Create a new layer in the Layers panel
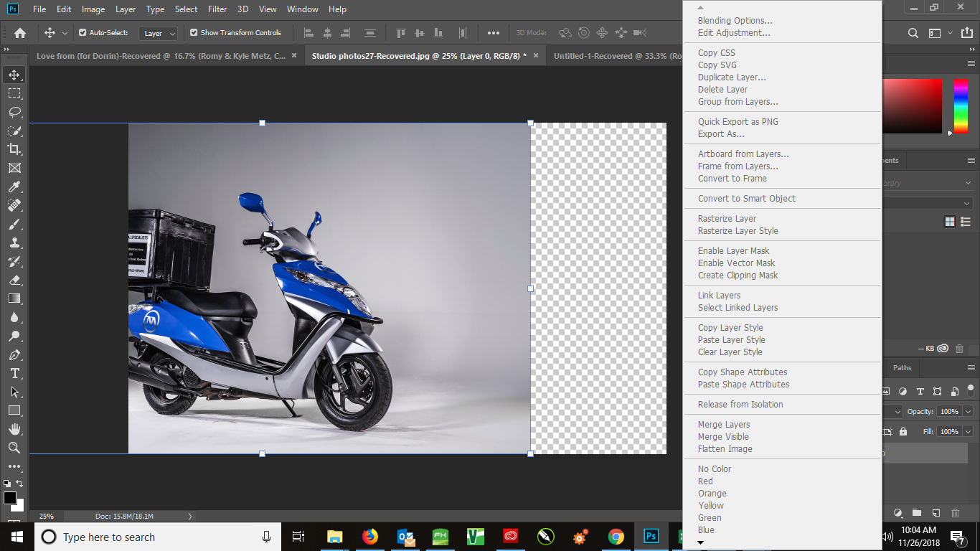This screenshot has height=551, width=980. tap(936, 513)
